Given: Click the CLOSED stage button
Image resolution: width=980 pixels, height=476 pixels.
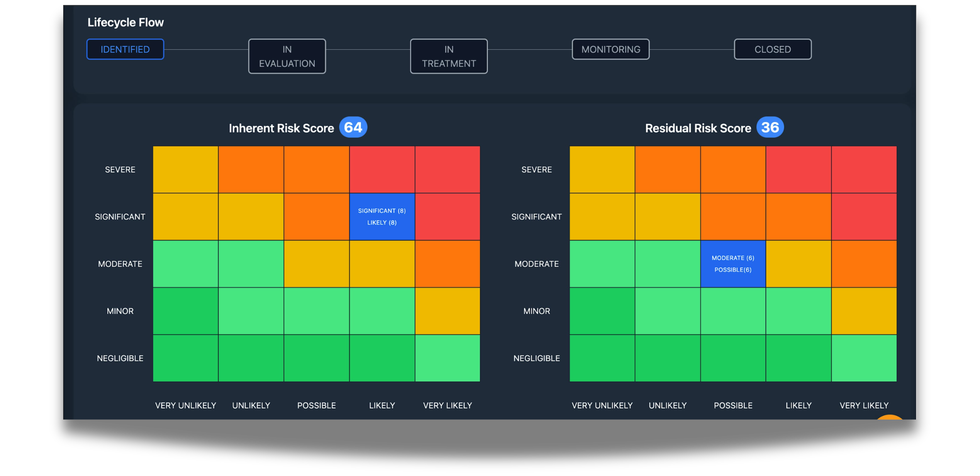Looking at the screenshot, I should point(773,49).
